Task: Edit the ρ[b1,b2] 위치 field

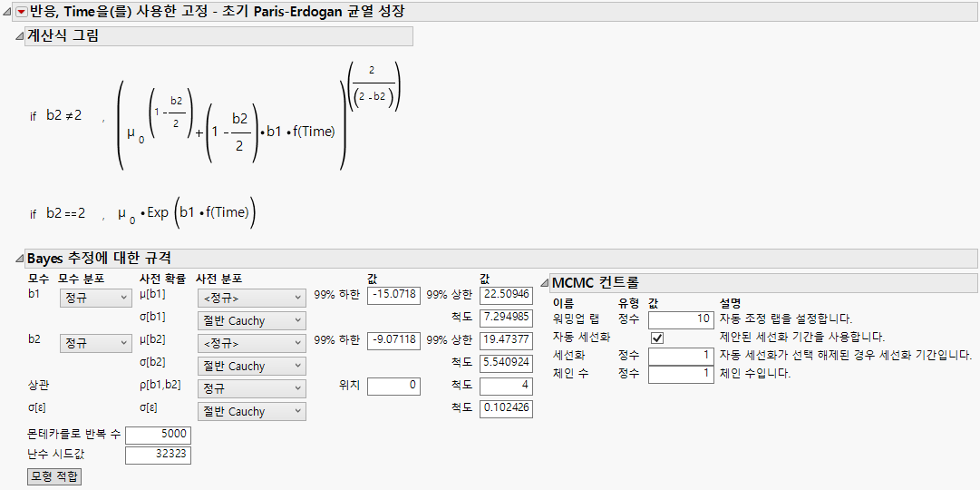Action: pyautogui.click(x=393, y=387)
